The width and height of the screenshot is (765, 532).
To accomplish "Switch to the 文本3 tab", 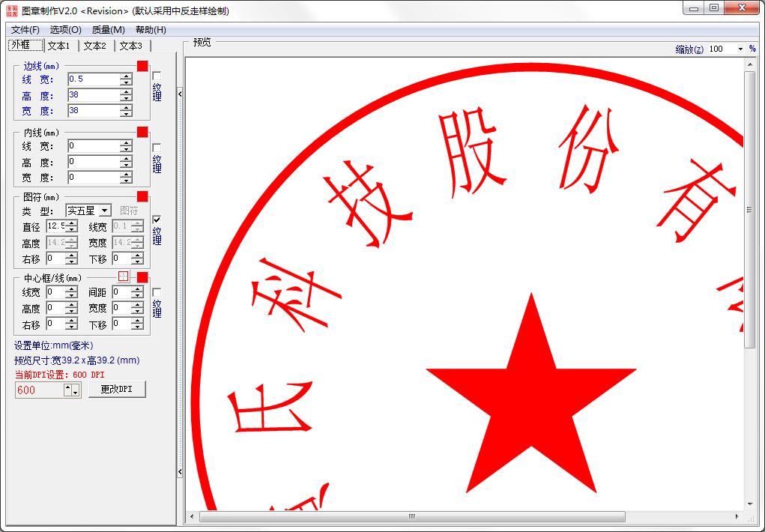I will pos(130,45).
